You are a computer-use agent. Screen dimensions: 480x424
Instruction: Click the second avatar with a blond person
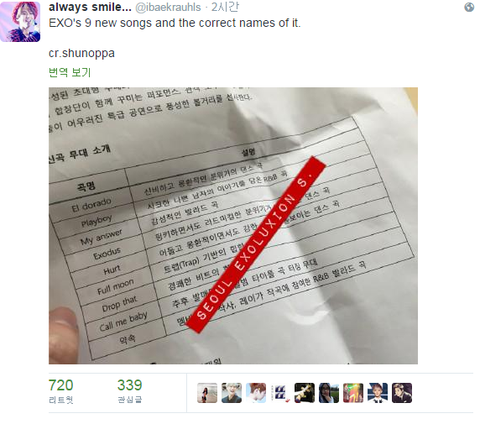click(x=232, y=393)
